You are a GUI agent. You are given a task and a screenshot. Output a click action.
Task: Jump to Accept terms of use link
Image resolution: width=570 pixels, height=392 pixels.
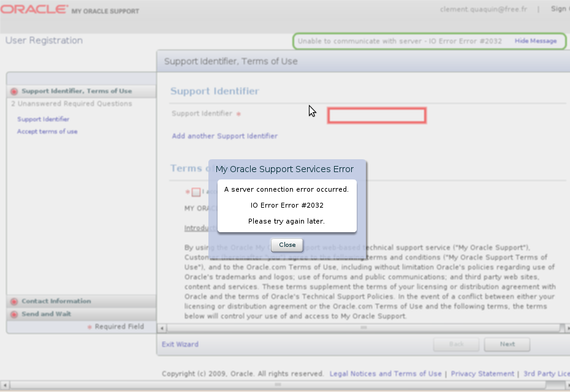47,132
